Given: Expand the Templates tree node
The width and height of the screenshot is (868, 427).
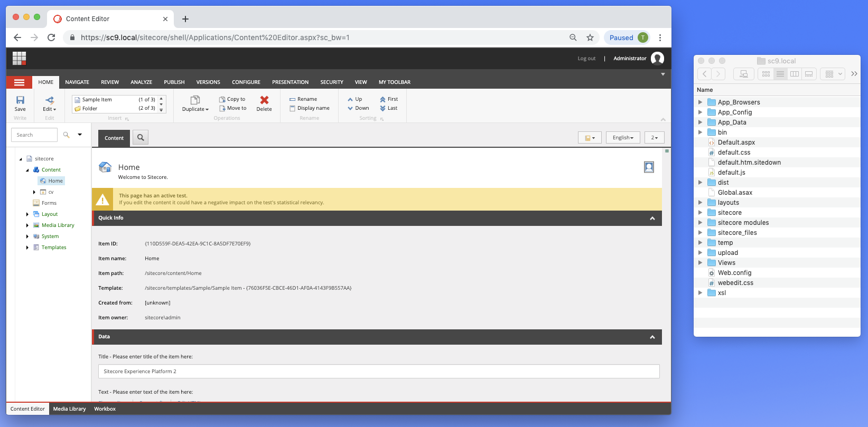Looking at the screenshot, I should (27, 248).
